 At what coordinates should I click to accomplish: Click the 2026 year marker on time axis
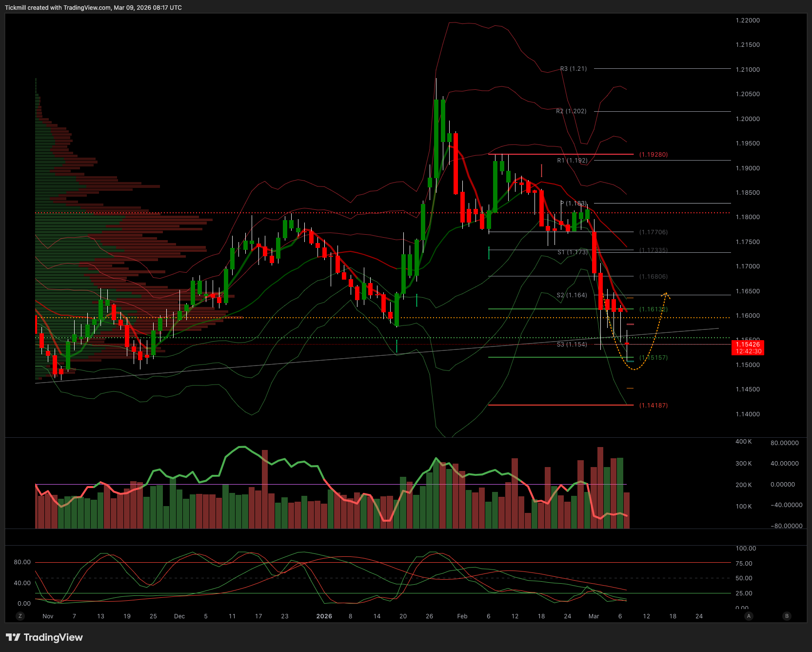(x=324, y=616)
